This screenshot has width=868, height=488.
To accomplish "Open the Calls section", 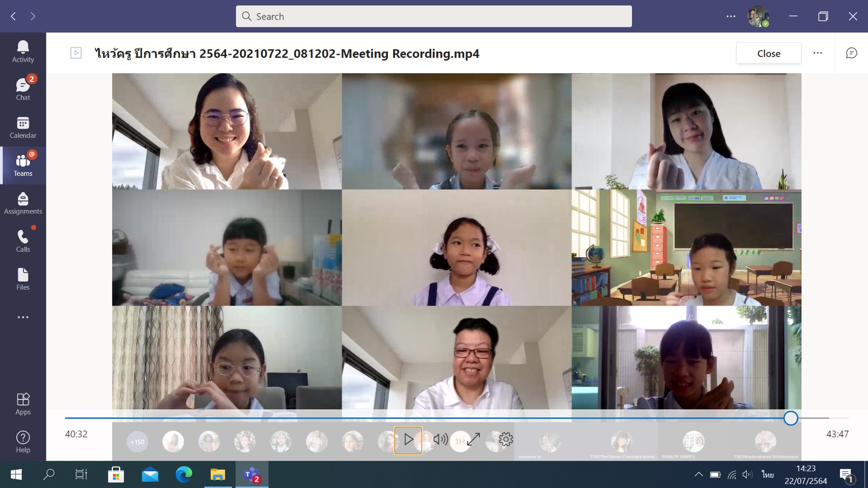I will tap(23, 241).
